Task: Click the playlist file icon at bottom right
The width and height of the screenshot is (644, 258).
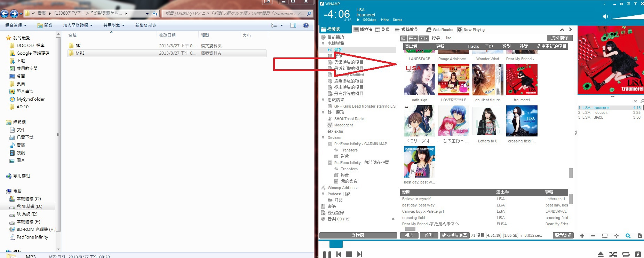Action: pyautogui.click(x=639, y=236)
